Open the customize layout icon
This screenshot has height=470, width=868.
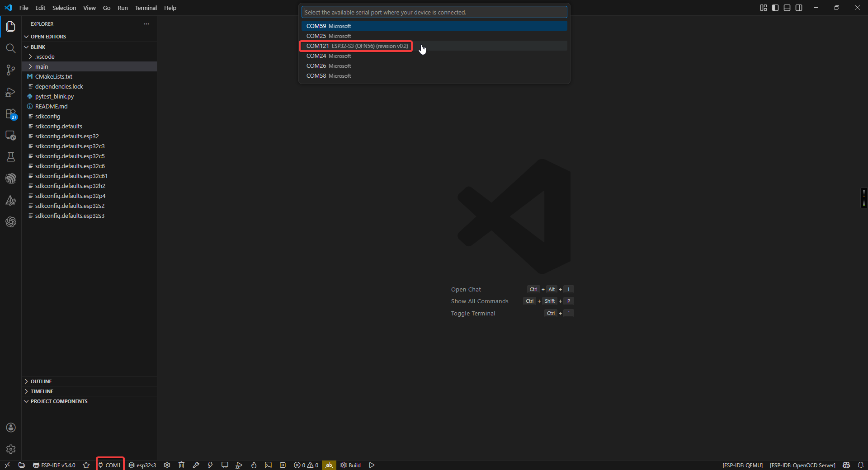tap(764, 8)
